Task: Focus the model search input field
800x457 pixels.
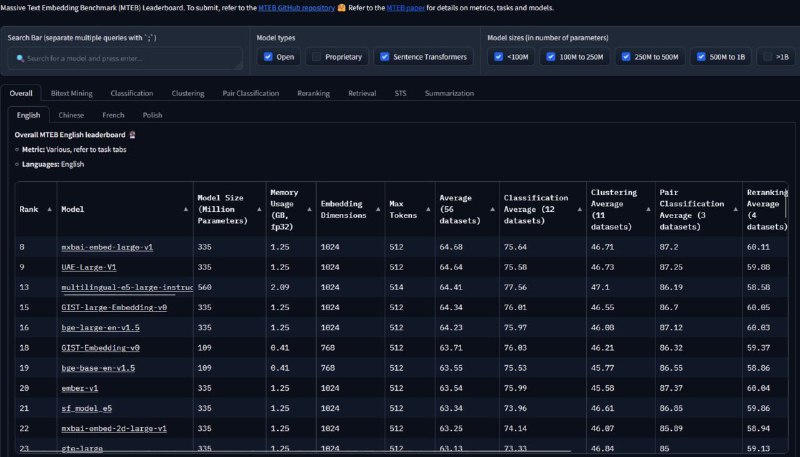Action: pyautogui.click(x=125, y=58)
